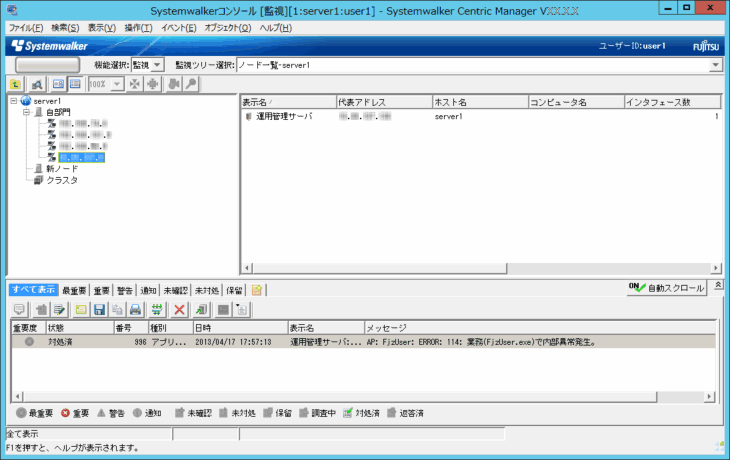This screenshot has width=730, height=460.
Task: Click the event list horizontal scrollbar thumb
Action: [x=340, y=397]
